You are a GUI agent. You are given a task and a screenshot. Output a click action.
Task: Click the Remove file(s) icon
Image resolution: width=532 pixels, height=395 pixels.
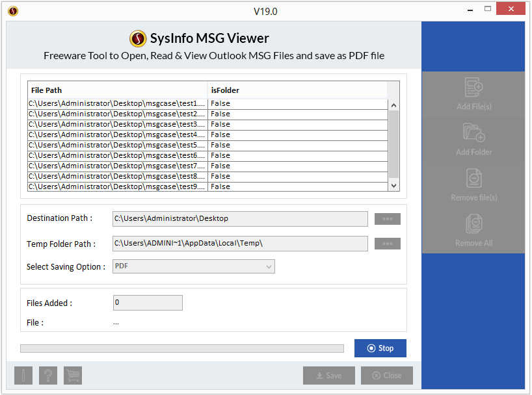(473, 178)
